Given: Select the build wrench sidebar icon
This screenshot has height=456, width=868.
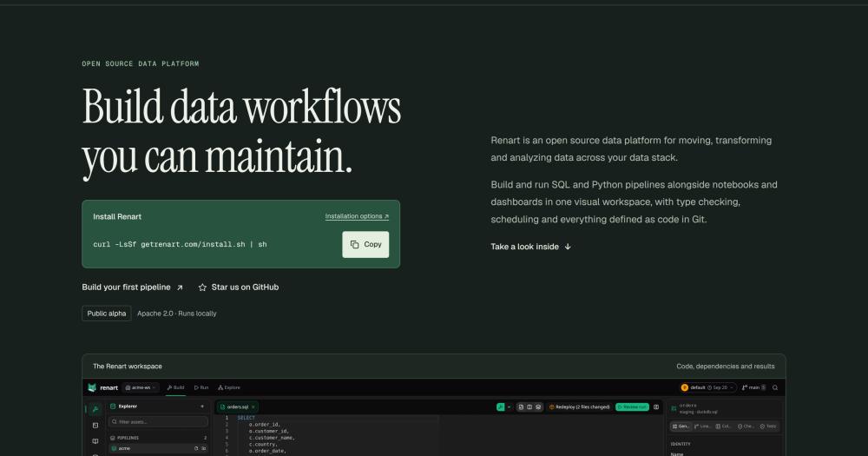Looking at the screenshot, I should click(x=95, y=409).
